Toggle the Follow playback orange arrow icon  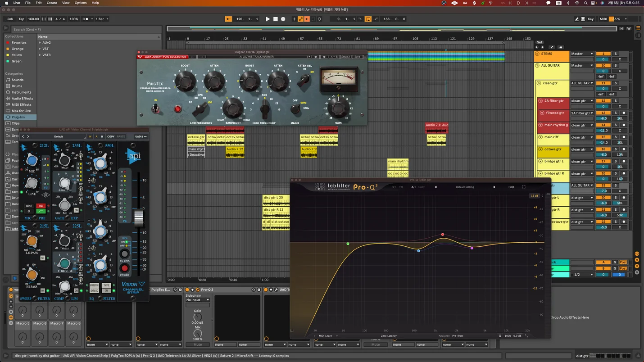point(228,19)
